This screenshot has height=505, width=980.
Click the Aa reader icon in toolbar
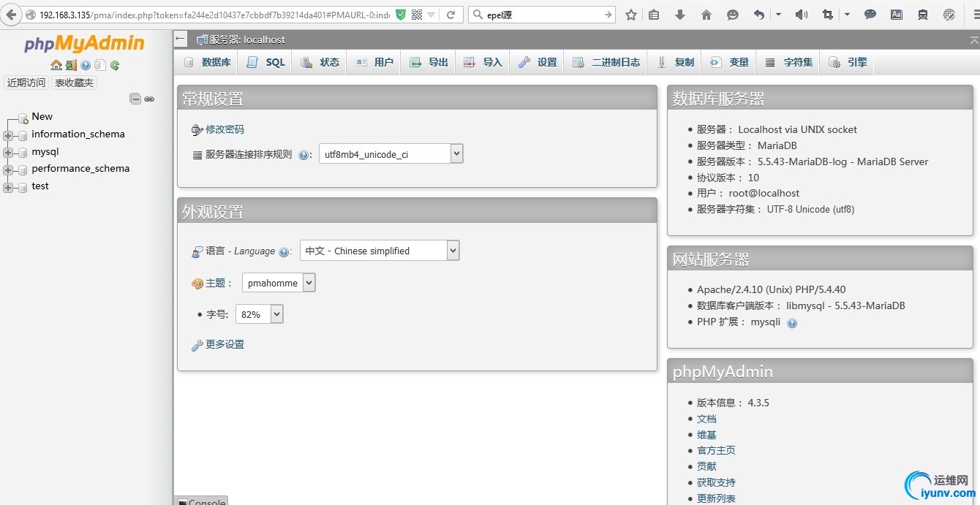pyautogui.click(x=897, y=15)
